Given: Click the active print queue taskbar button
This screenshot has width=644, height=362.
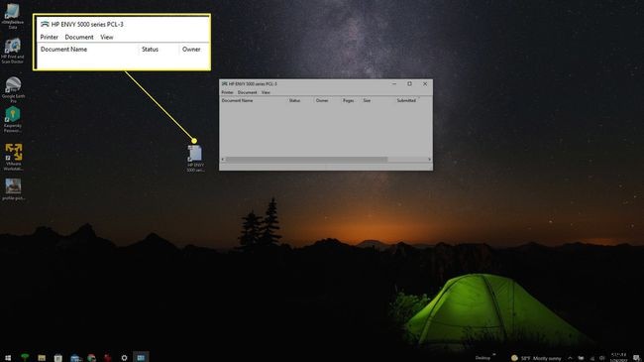Looking at the screenshot, I should click(x=141, y=357).
